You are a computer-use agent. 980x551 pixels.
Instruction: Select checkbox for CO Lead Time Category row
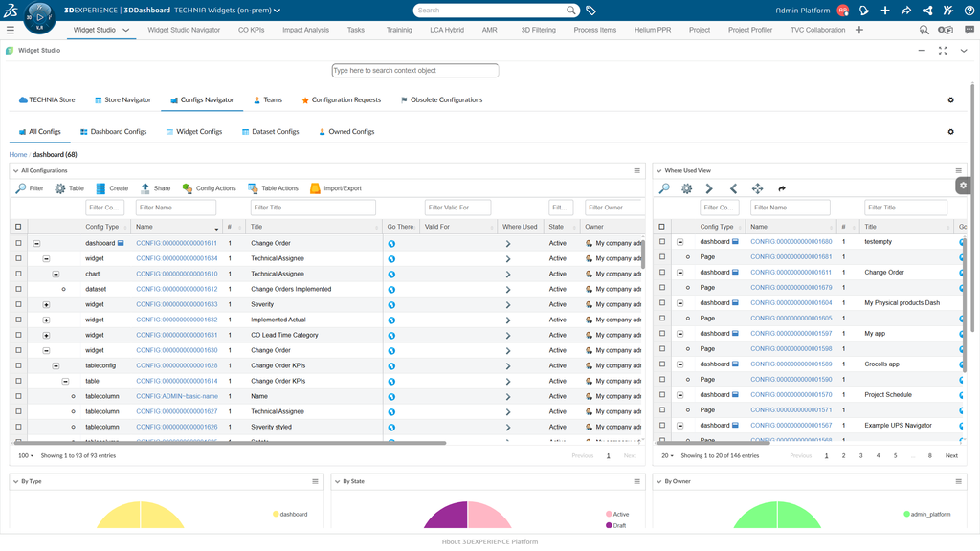(x=18, y=335)
